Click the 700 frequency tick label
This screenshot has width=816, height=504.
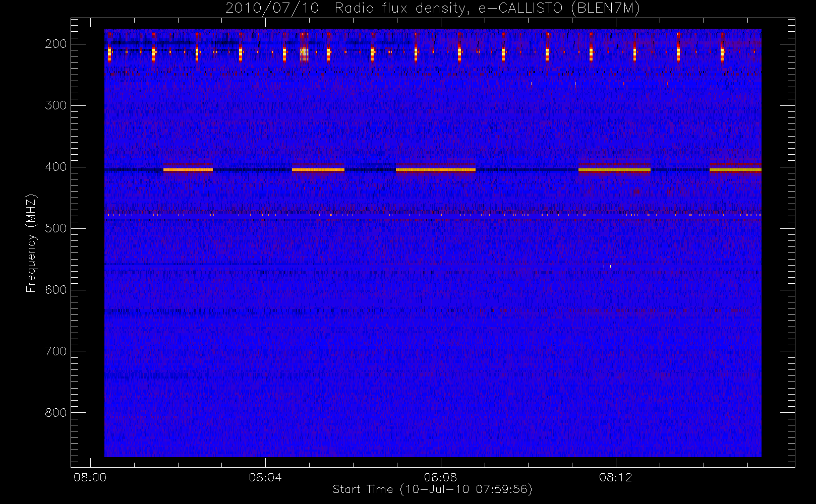[55, 351]
